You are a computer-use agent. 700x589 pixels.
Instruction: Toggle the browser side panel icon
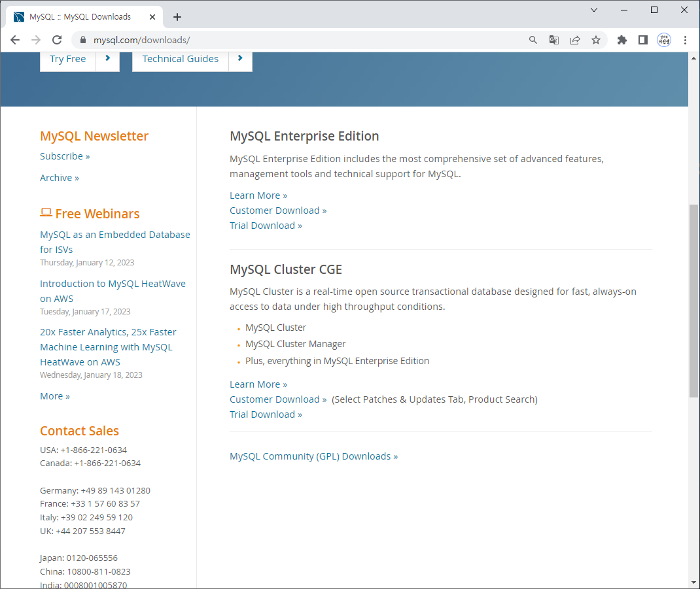click(643, 40)
